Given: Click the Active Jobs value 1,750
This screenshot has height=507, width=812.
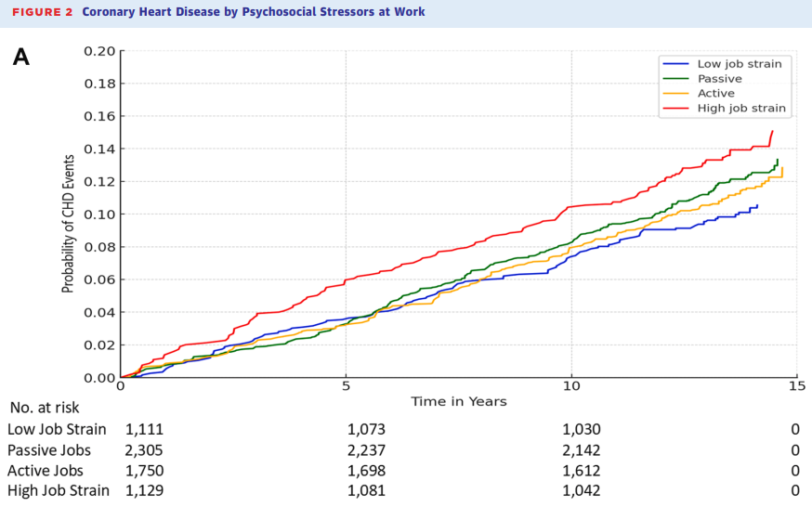Looking at the screenshot, I should point(144,470).
